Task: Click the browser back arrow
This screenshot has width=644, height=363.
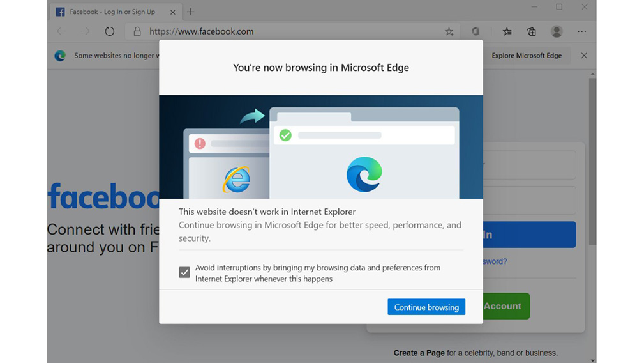Action: click(x=61, y=31)
